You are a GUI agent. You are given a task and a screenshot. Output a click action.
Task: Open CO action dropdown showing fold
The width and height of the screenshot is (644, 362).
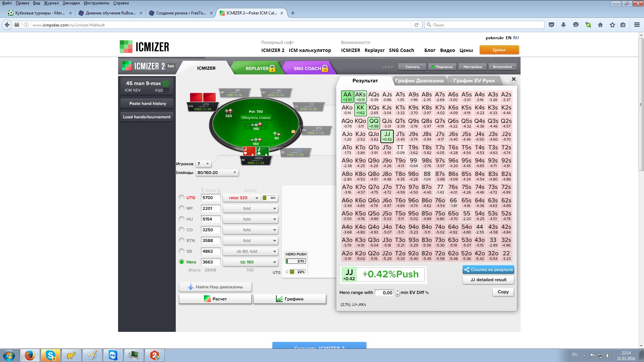(251, 230)
